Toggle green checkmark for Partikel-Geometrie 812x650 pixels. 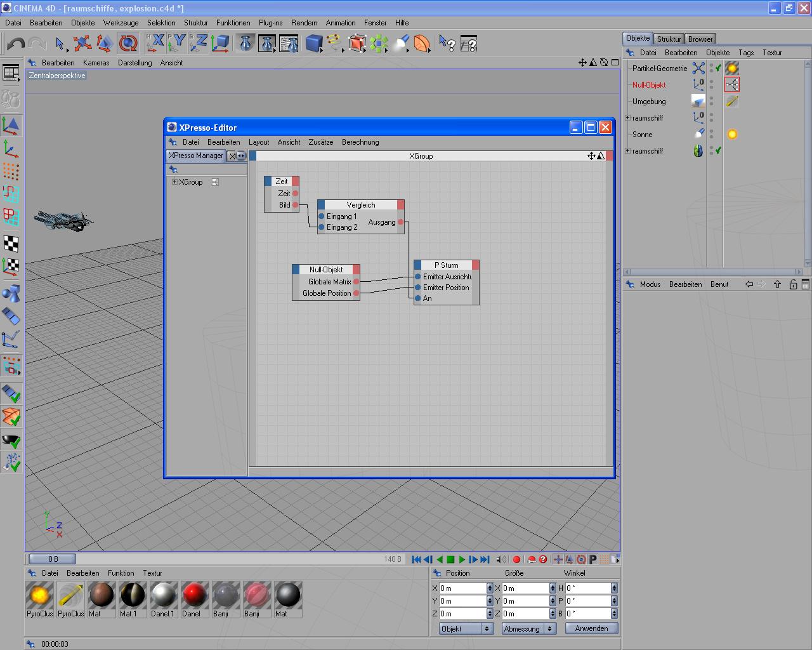[718, 69]
